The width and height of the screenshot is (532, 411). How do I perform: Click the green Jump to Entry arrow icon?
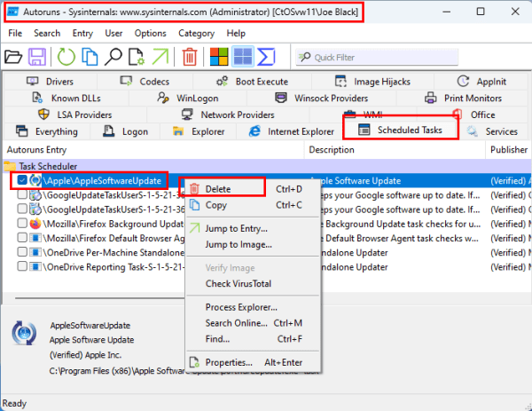162,57
